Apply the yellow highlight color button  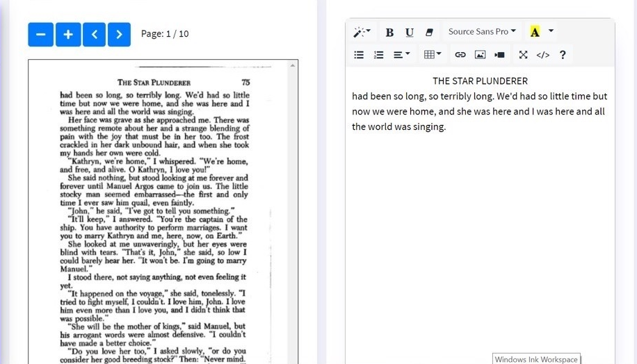click(x=535, y=32)
